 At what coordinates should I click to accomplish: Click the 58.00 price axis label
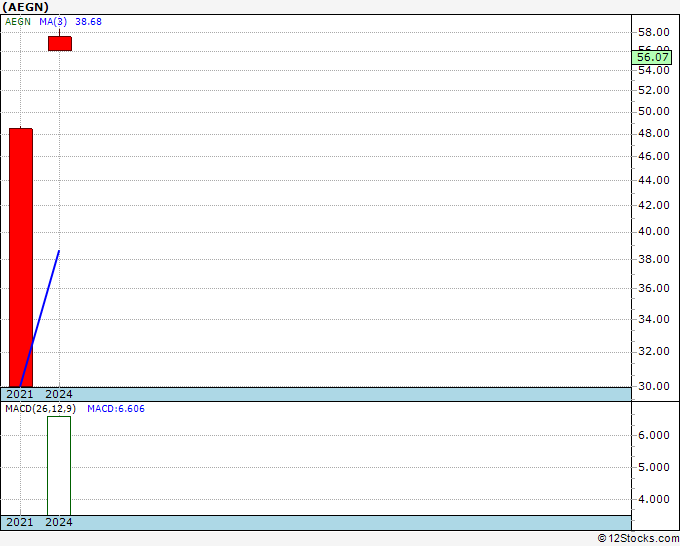pos(654,32)
